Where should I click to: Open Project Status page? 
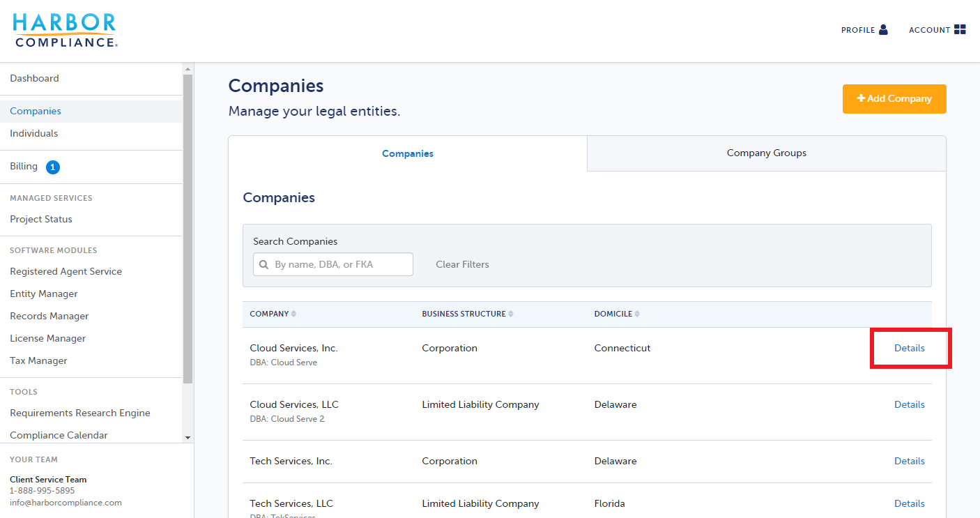coord(41,220)
